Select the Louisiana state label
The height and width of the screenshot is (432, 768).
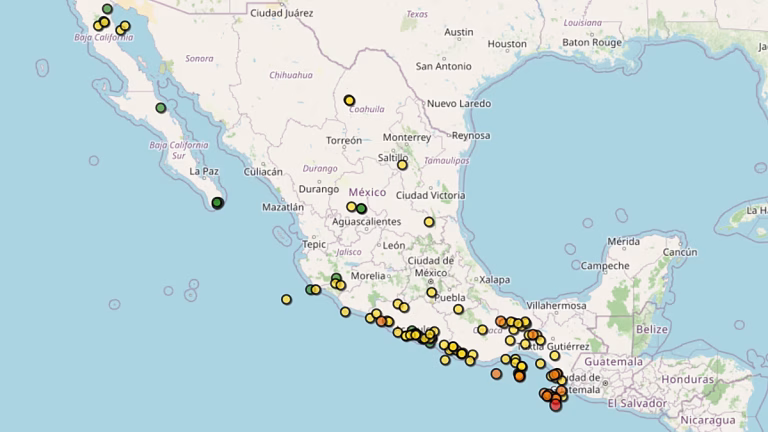(583, 23)
